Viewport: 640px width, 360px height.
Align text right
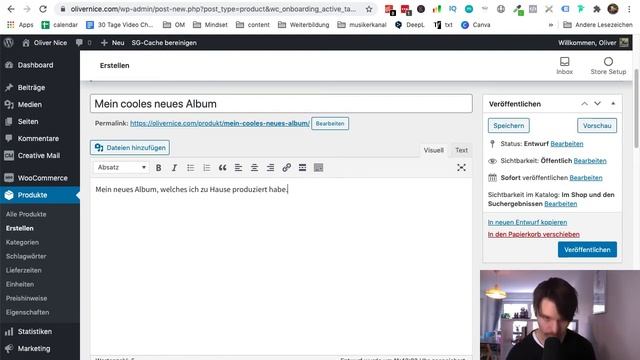point(270,168)
